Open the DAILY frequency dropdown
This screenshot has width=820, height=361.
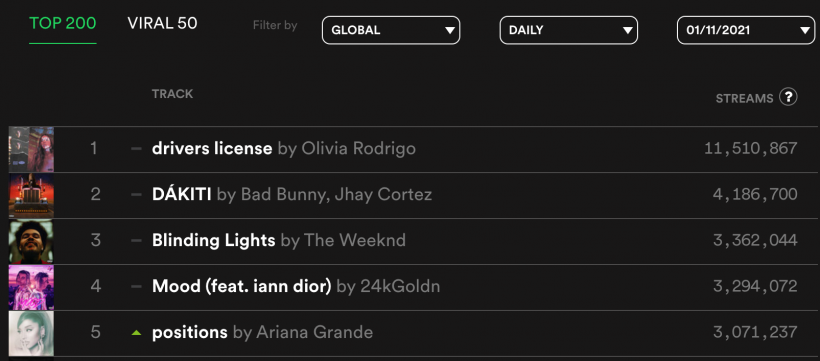pyautogui.click(x=568, y=30)
